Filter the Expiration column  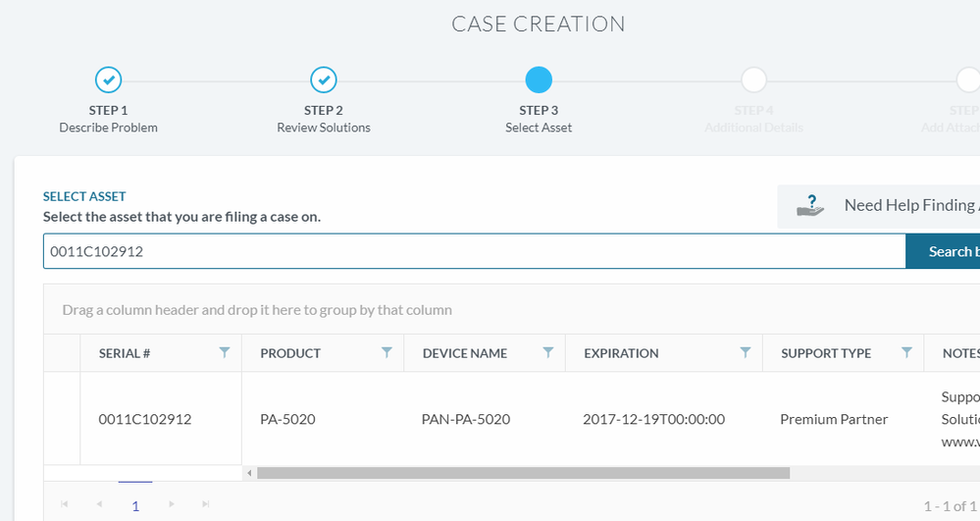(746, 352)
